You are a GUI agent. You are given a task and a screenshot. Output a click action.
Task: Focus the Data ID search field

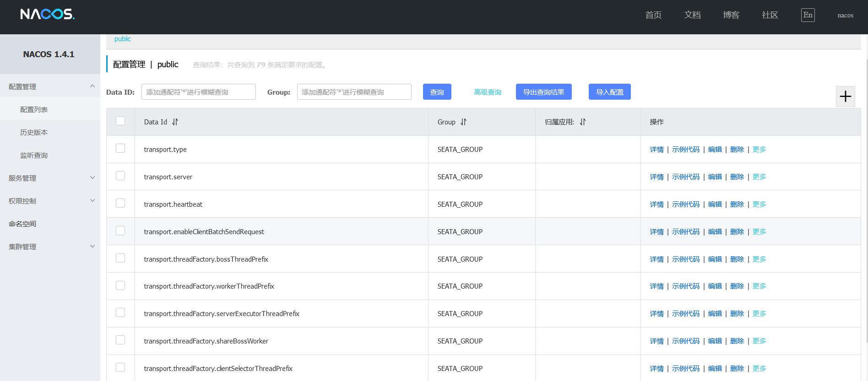pos(199,92)
